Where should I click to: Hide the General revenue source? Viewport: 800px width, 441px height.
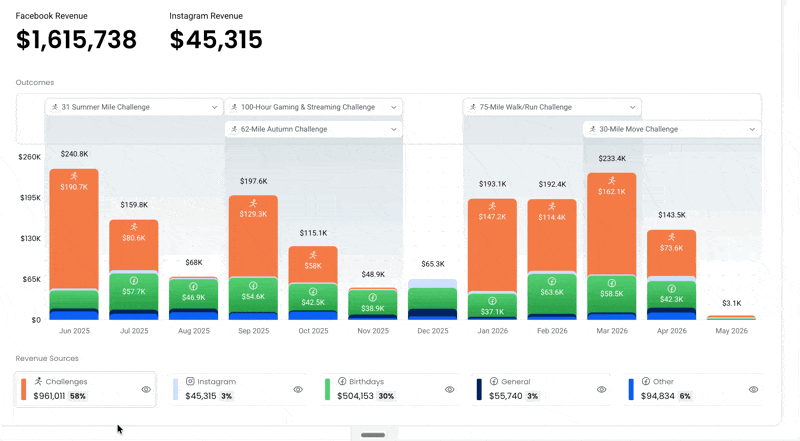coord(602,389)
